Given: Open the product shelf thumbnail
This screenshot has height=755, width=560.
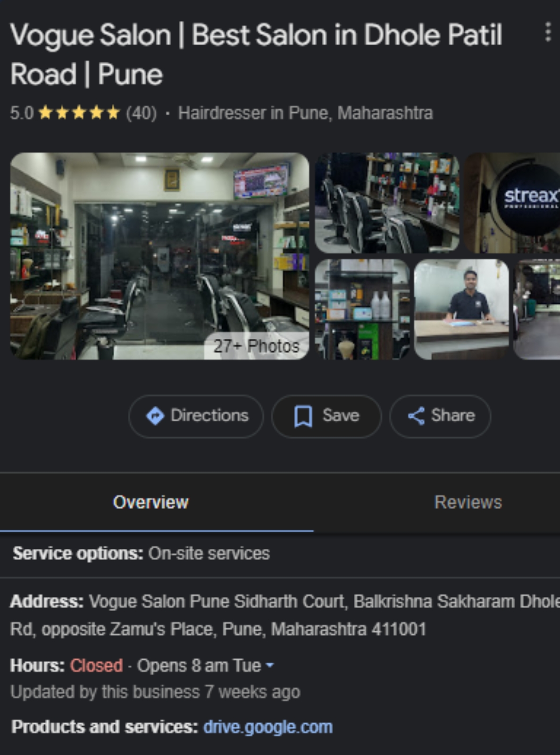Looking at the screenshot, I should click(362, 309).
